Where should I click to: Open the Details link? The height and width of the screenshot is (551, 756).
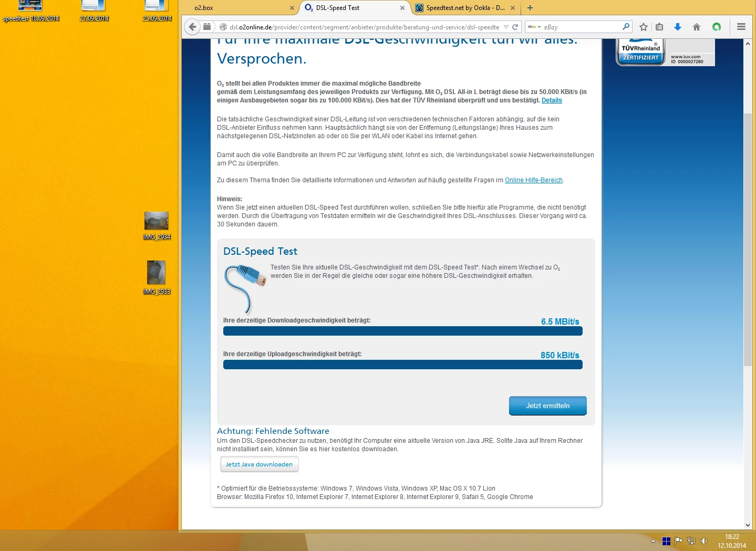[552, 100]
